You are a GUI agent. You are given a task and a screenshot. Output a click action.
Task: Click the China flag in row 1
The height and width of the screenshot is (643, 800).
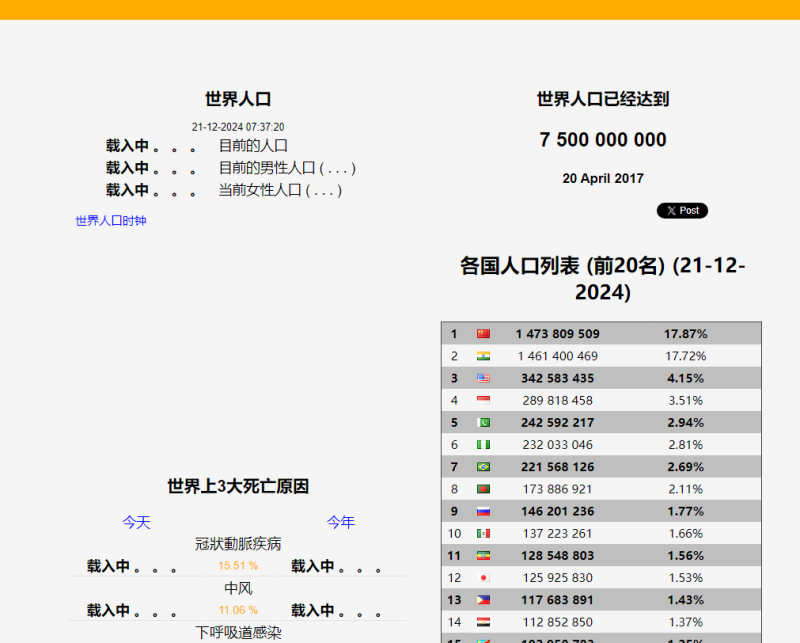coord(484,334)
